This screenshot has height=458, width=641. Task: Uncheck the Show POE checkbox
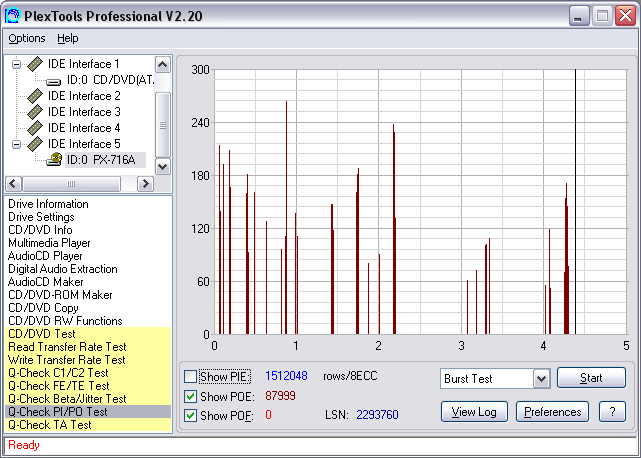pyautogui.click(x=191, y=396)
